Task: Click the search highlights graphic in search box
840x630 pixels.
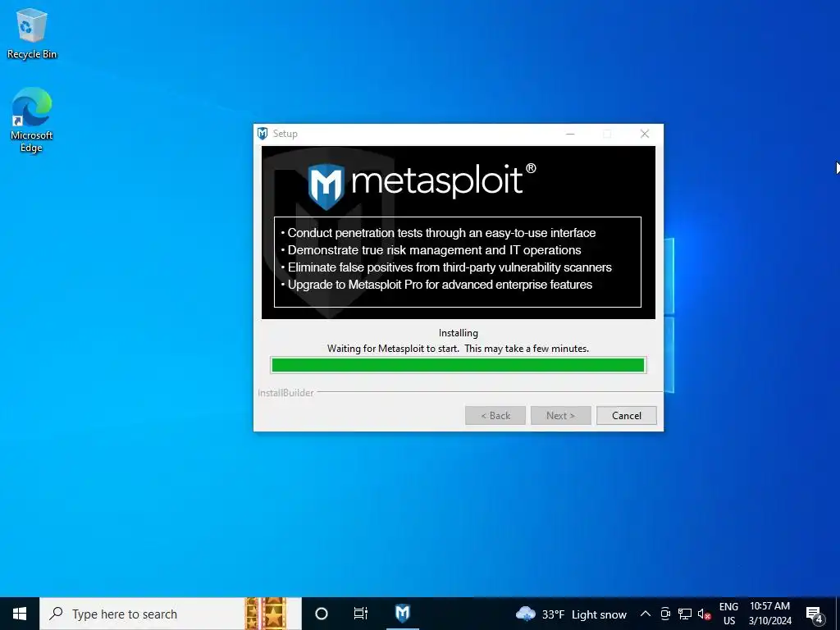Action: [266, 614]
